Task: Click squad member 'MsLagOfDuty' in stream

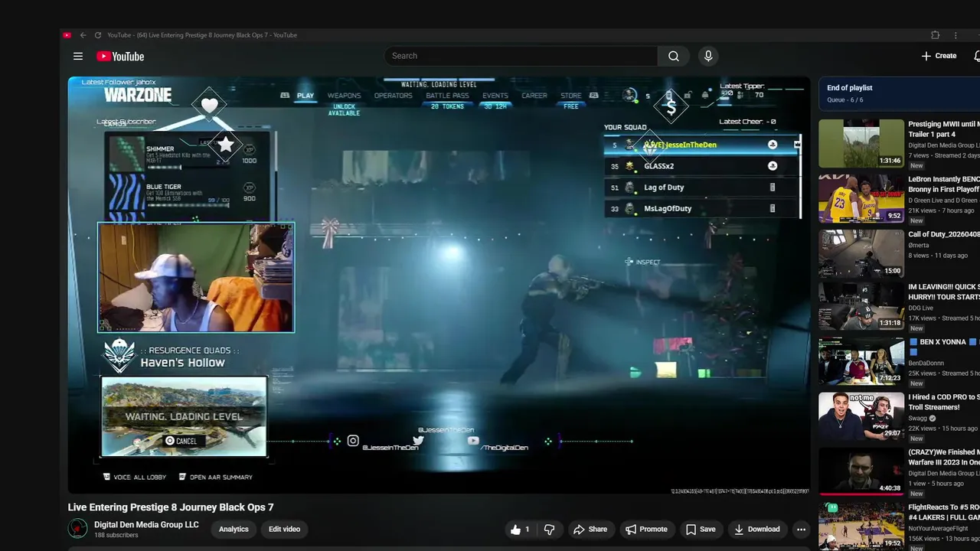Action: pos(702,208)
